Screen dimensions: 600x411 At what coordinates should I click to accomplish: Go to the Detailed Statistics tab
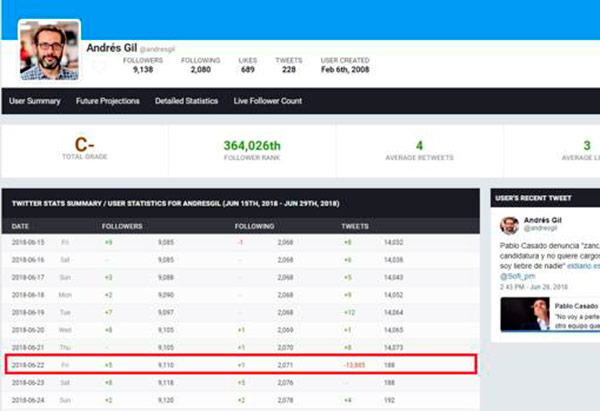point(186,101)
